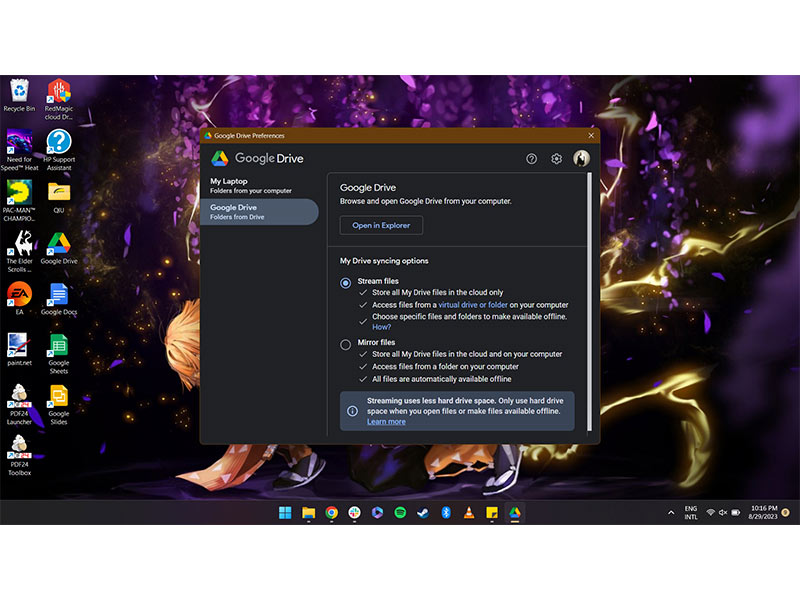The height and width of the screenshot is (600, 800).
Task: Expand the hidden system tray icons
Action: click(671, 513)
